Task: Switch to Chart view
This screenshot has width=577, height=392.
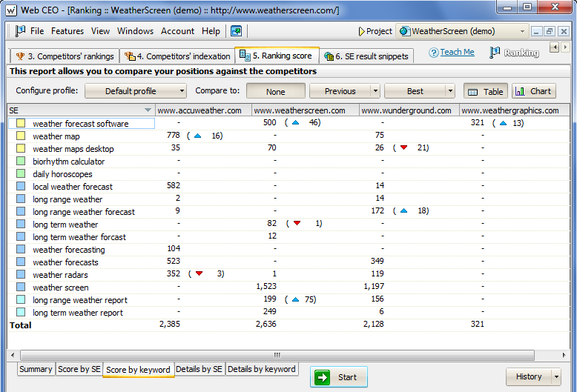Action: click(x=533, y=91)
